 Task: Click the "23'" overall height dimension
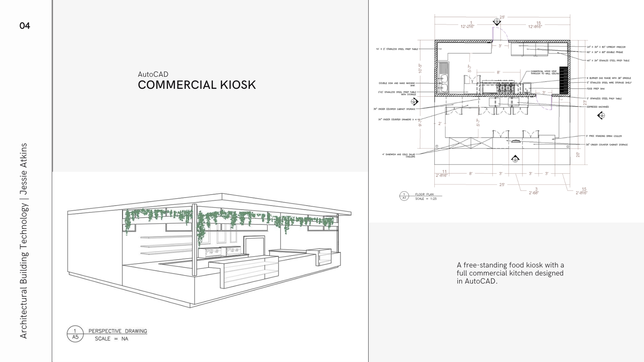[x=585, y=103]
